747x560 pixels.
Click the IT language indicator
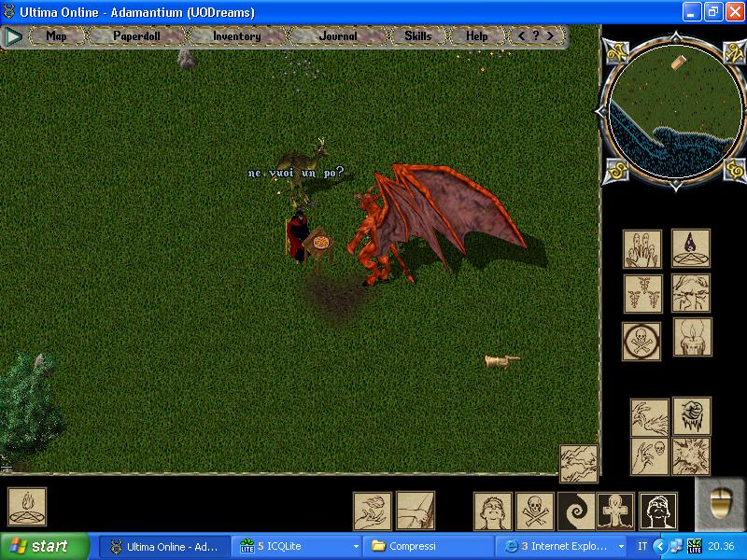coord(642,546)
